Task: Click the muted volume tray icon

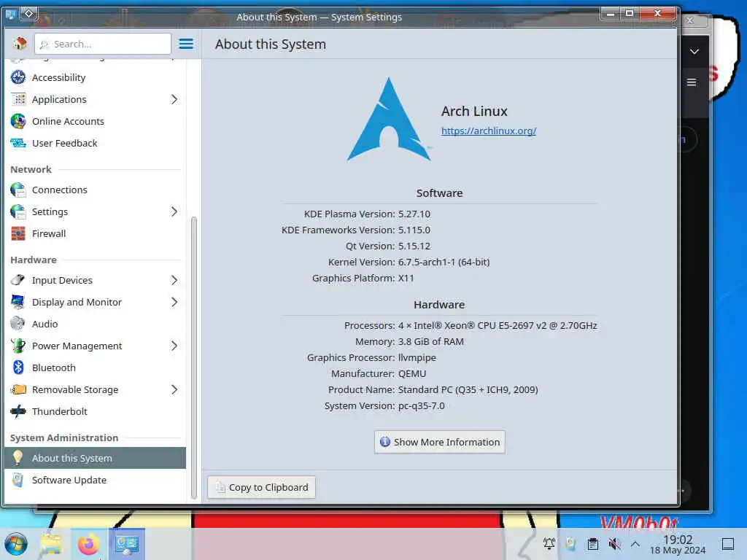Action: pyautogui.click(x=614, y=544)
